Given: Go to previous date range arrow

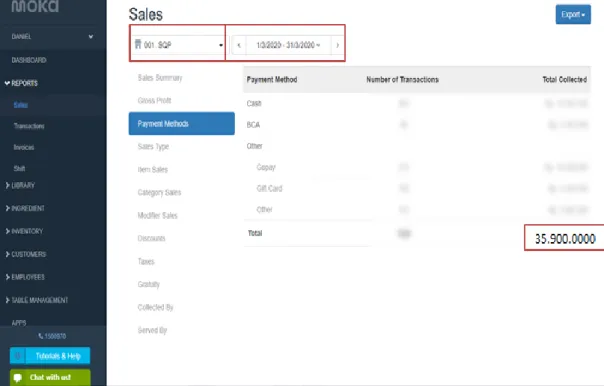Looking at the screenshot, I should (x=239, y=45).
